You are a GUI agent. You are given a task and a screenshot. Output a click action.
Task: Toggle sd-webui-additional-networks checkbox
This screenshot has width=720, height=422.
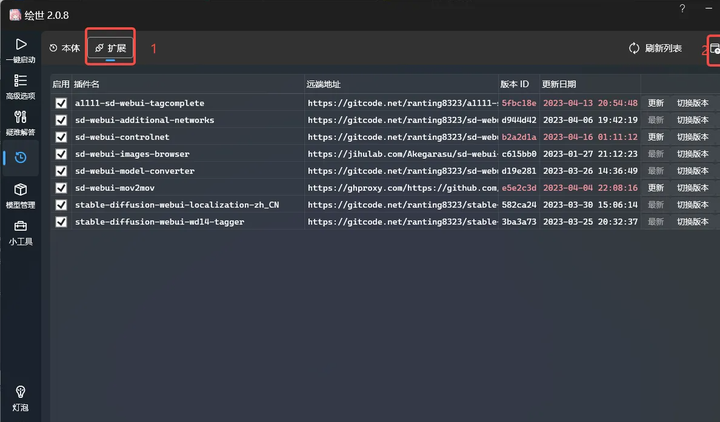[x=61, y=120]
